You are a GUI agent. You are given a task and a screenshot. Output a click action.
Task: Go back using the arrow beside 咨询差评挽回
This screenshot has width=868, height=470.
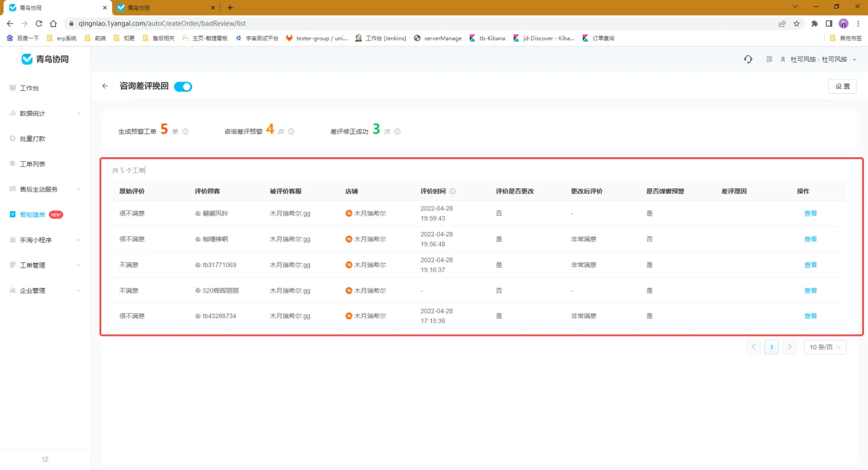click(105, 86)
